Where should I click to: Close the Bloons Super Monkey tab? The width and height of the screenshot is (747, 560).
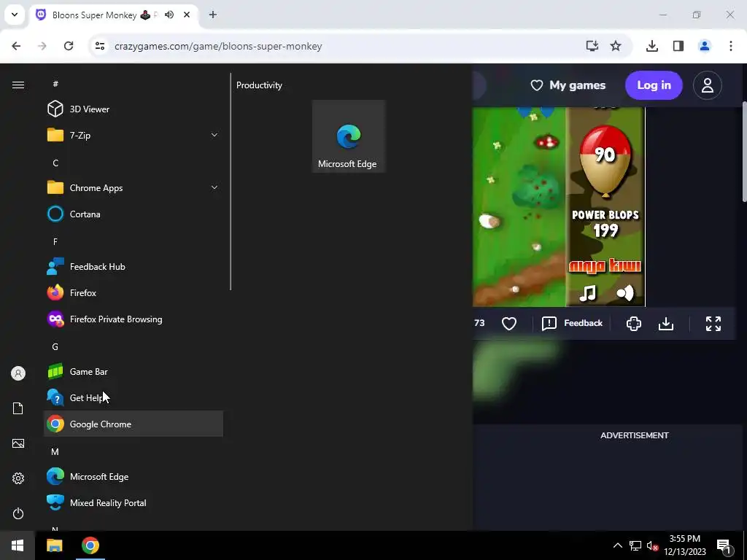point(187,15)
